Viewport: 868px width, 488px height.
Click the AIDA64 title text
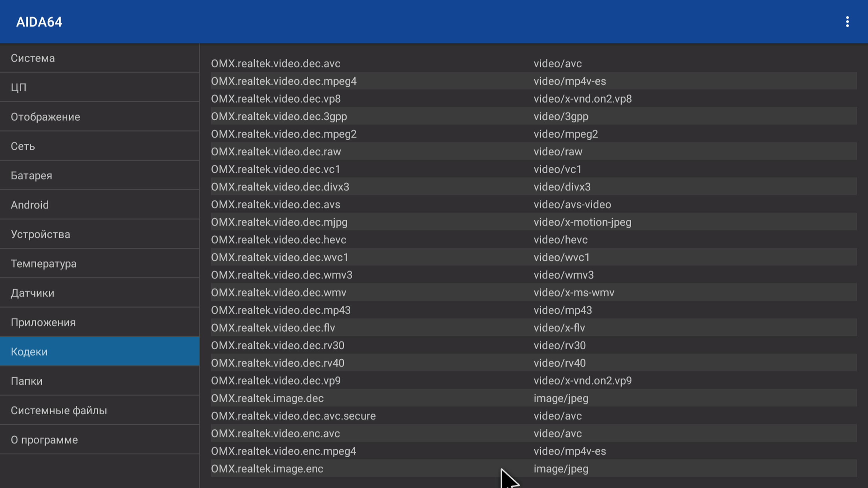[39, 22]
